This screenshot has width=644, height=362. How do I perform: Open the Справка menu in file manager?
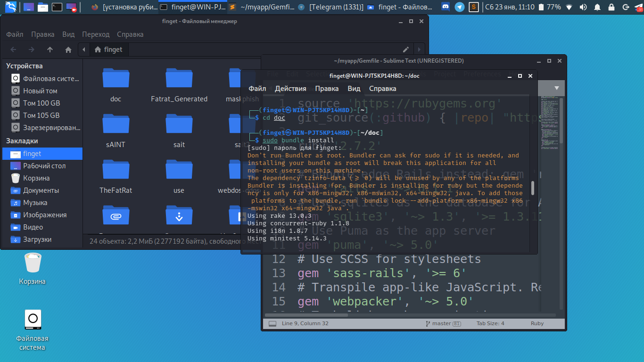click(130, 34)
